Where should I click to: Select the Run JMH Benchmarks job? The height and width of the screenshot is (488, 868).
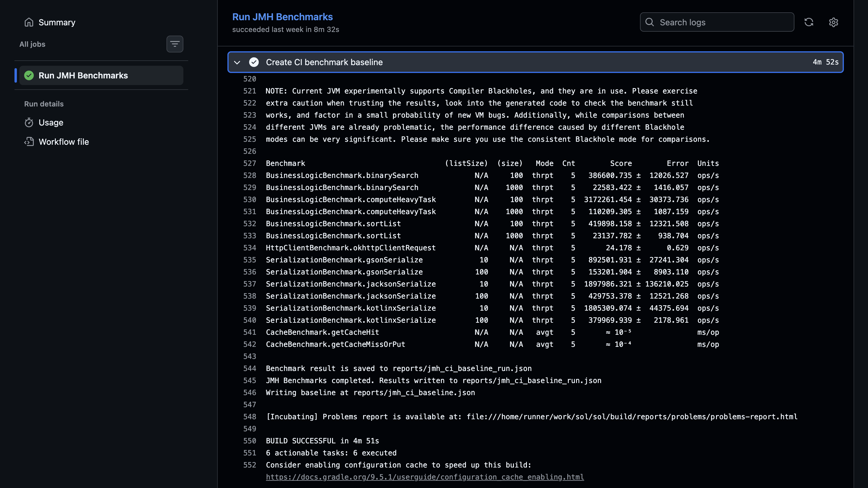(101, 75)
